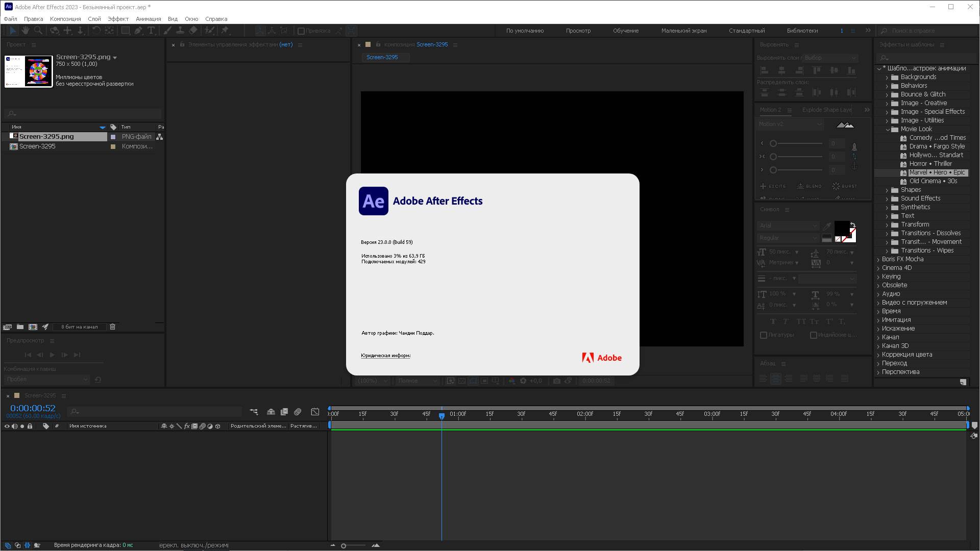
Task: Select the Roto Brush tool
Action: (209, 31)
